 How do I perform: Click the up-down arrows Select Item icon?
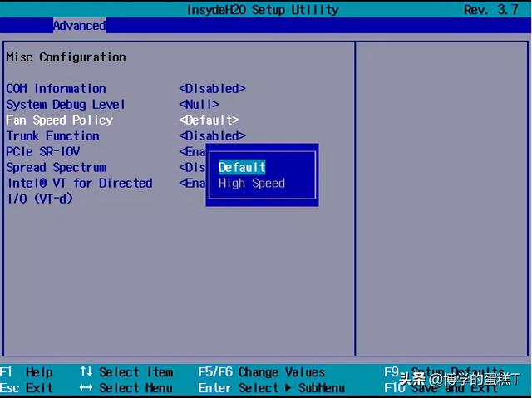tap(86, 372)
